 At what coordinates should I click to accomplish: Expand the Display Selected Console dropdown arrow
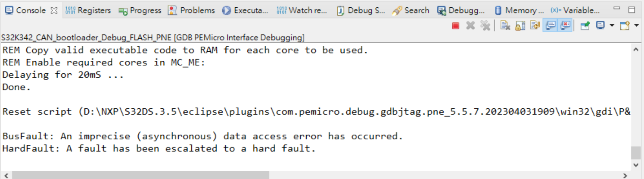click(612, 26)
